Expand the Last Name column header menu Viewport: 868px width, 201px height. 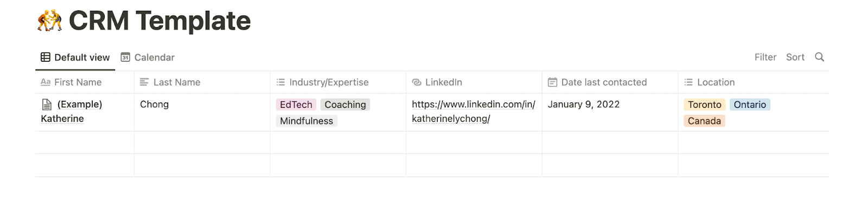(202, 82)
